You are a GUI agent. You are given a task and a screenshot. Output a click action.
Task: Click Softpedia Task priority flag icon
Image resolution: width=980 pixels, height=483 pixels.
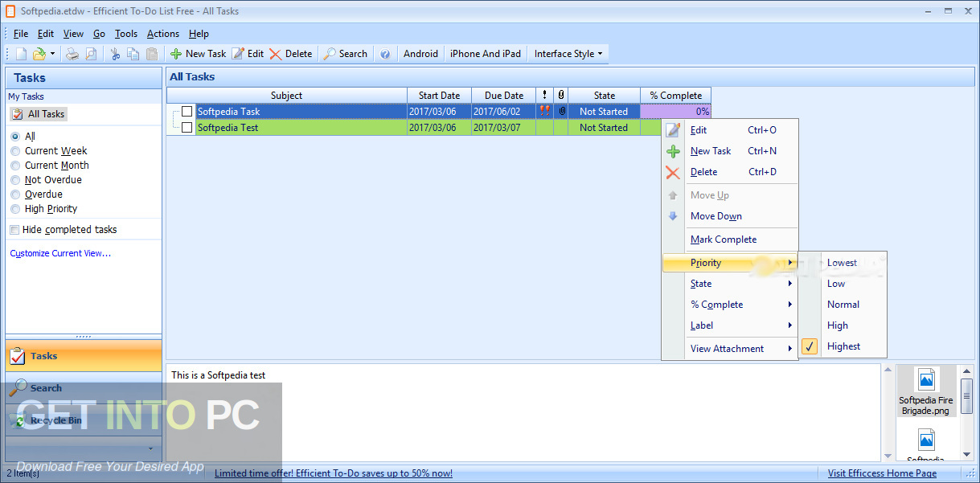(x=545, y=112)
